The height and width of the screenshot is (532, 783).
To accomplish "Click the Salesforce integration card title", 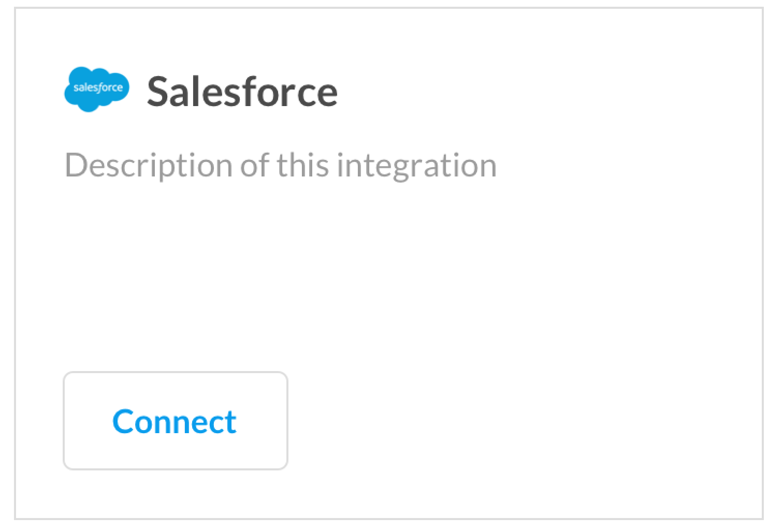I will (x=242, y=92).
